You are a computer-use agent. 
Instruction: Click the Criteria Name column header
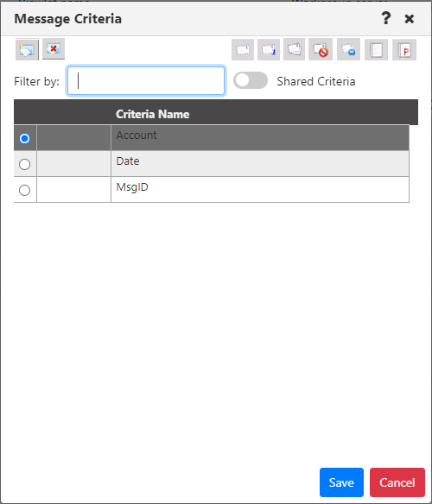(x=153, y=114)
